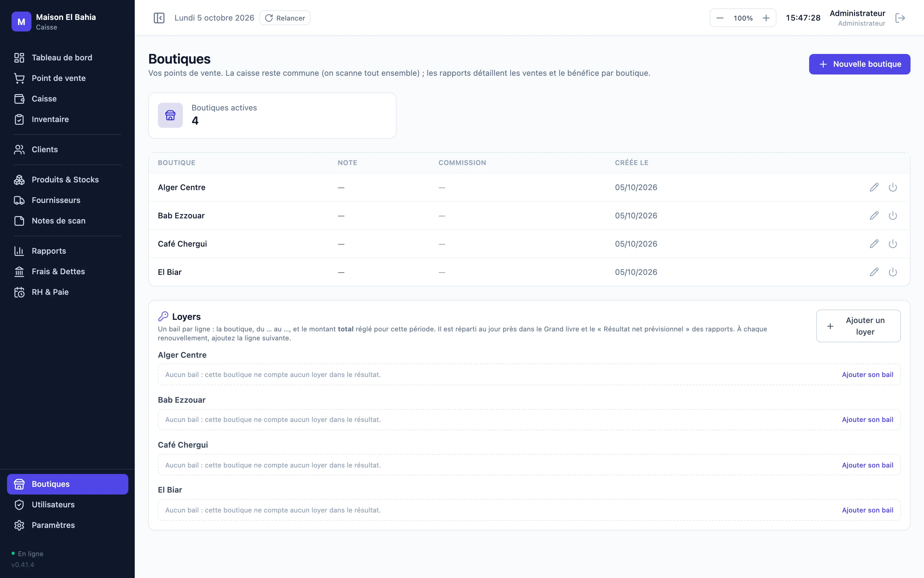924x578 pixels.
Task: Deactivate El Biar with power icon
Action: coord(893,272)
